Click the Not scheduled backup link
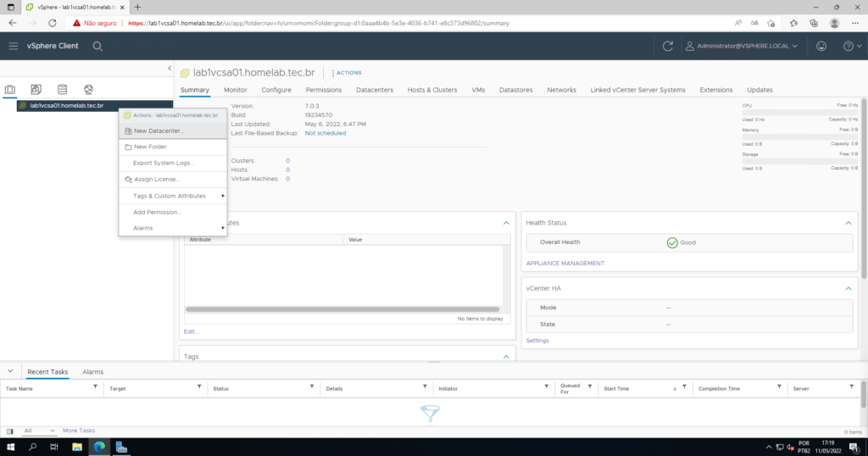This screenshot has width=868, height=456. 325,133
